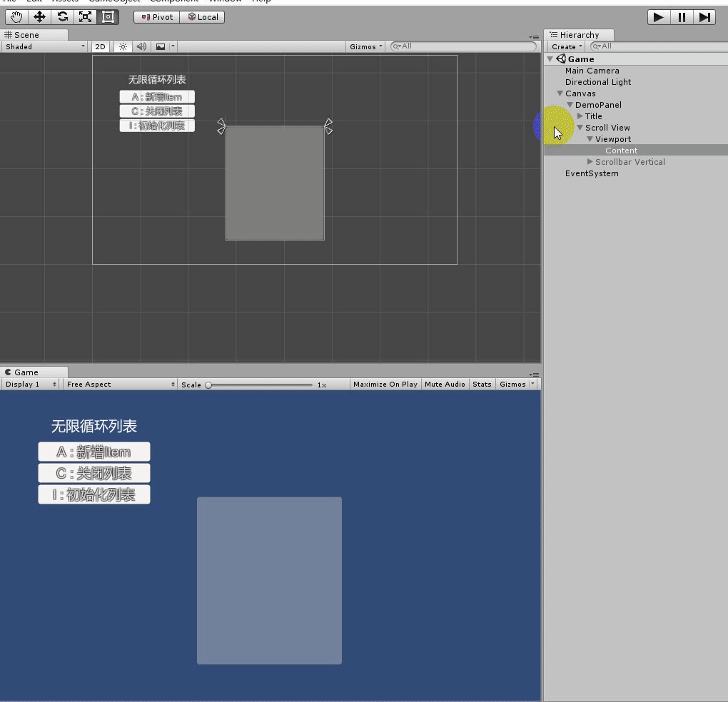Screen dimensions: 728x702
Task: Open Scene view Gizmos dropdown
Action: click(366, 46)
